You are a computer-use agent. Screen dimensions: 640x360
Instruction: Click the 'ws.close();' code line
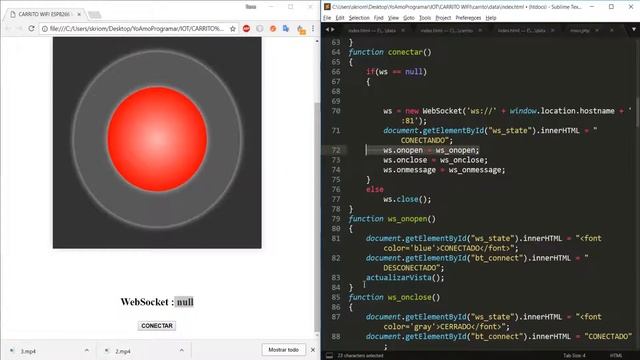click(407, 199)
